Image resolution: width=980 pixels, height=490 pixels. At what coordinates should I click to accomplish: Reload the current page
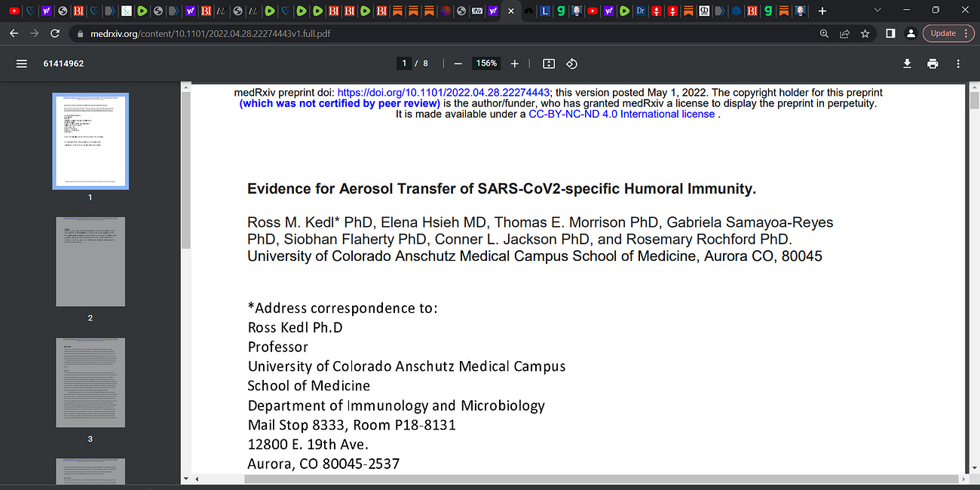[54, 33]
